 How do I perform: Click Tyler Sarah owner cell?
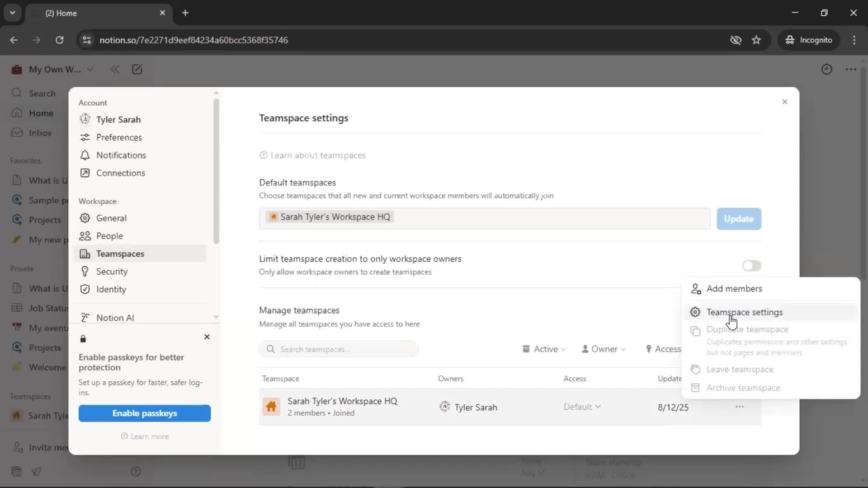(x=468, y=407)
